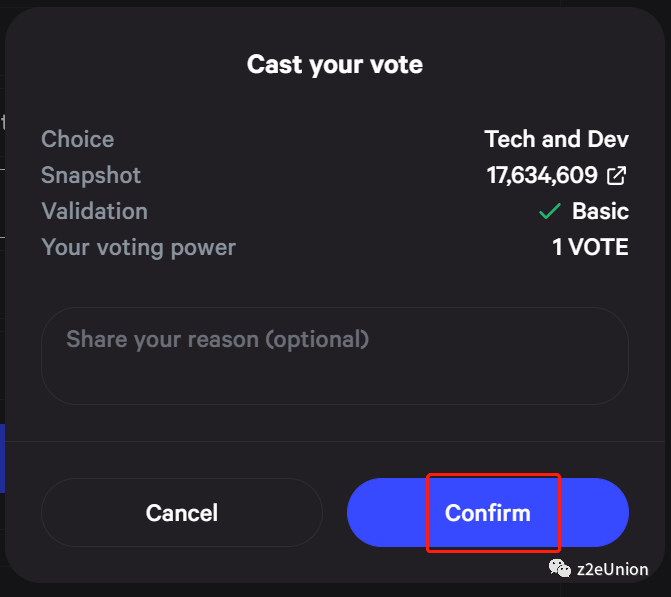The height and width of the screenshot is (597, 671).
Task: Click the Basic validation value
Action: pyautogui.click(x=600, y=211)
